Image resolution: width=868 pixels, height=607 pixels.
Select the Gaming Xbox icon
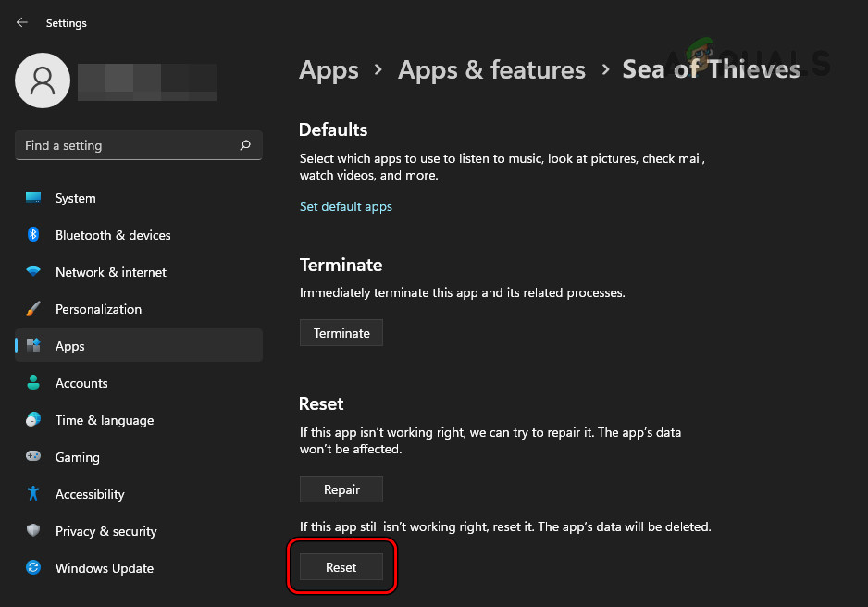pyautogui.click(x=32, y=456)
